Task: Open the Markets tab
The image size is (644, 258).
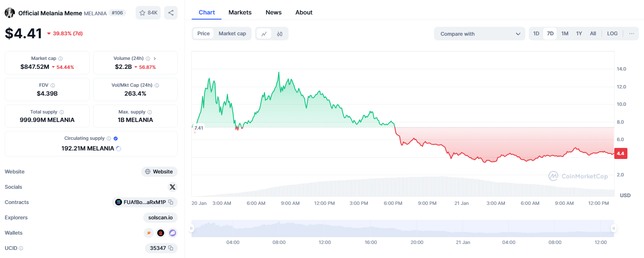Action: click(x=240, y=12)
